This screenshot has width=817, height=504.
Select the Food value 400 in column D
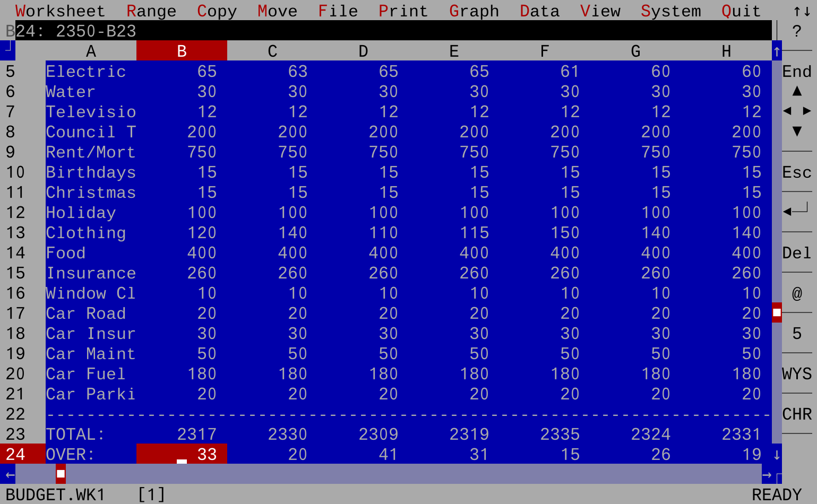pos(383,253)
